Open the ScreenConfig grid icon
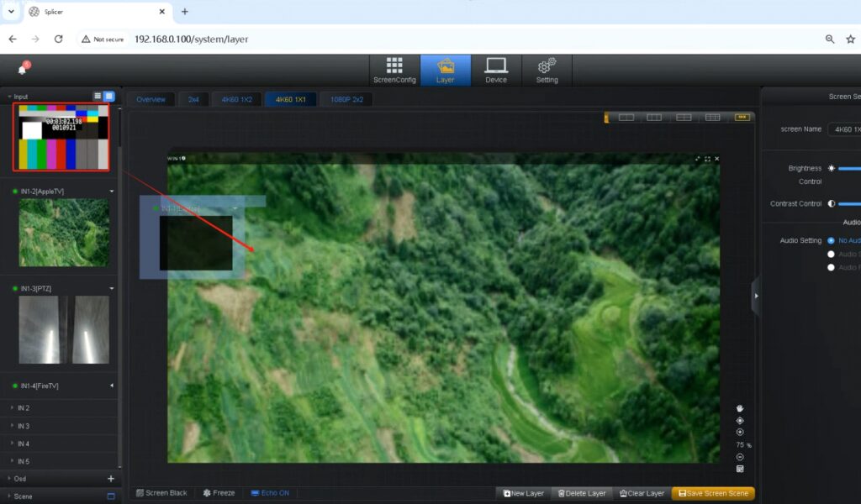 click(x=394, y=70)
